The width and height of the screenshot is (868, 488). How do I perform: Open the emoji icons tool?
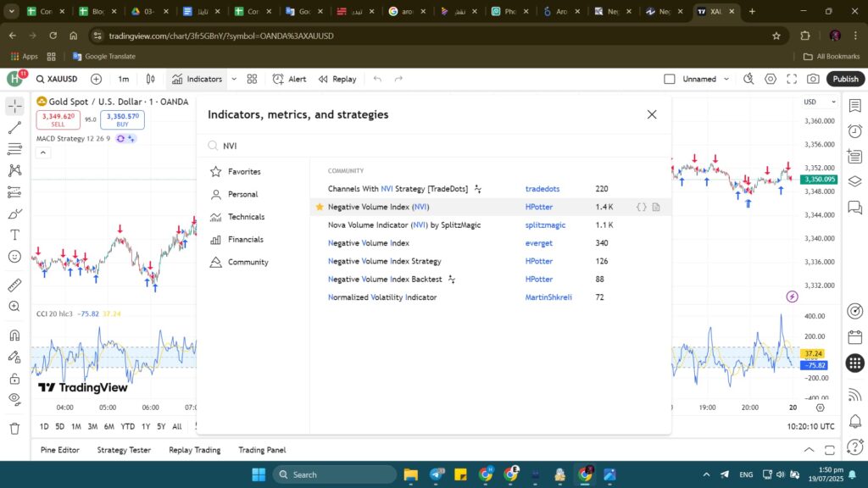[15, 257]
